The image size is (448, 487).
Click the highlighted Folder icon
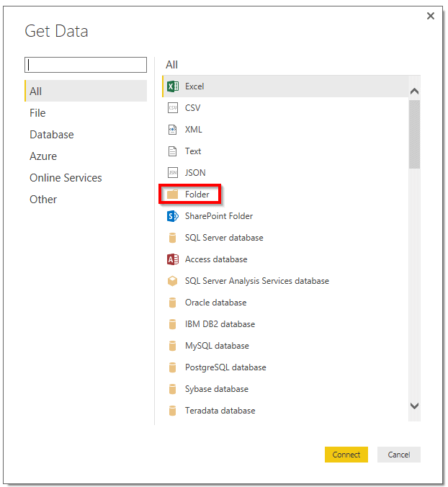pos(172,195)
